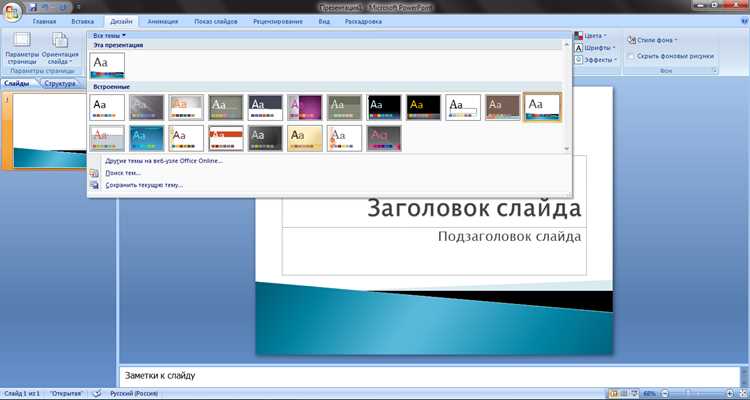
Task: Click the spell check icon in status bar
Action: [x=97, y=394]
